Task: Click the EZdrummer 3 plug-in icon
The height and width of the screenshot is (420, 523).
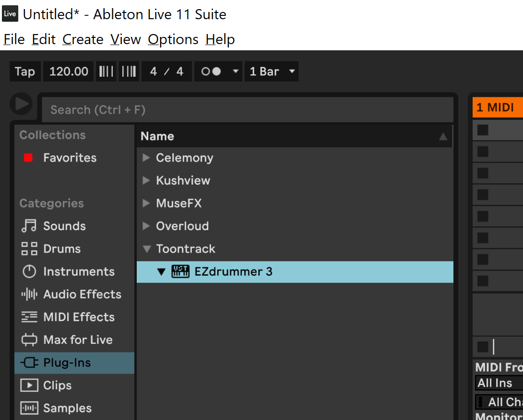Action: (180, 271)
